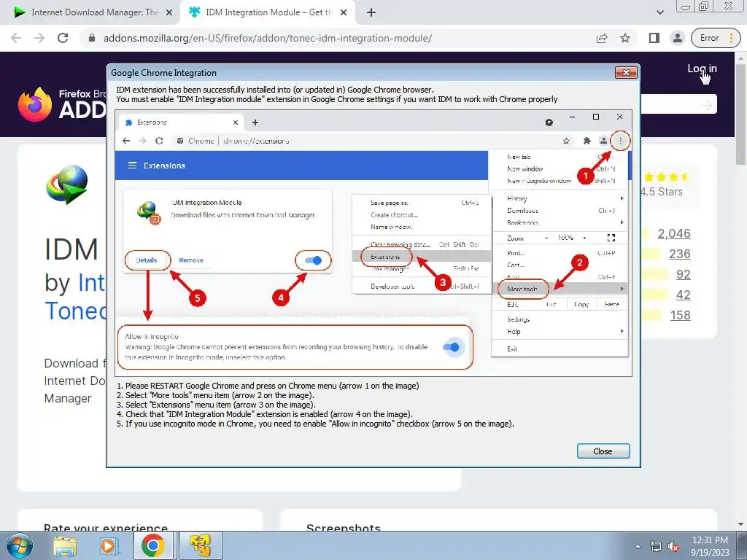747x560 pixels.
Task: Click the 'Select "Extensions" menu item' instruction line
Action: pyautogui.click(x=216, y=405)
